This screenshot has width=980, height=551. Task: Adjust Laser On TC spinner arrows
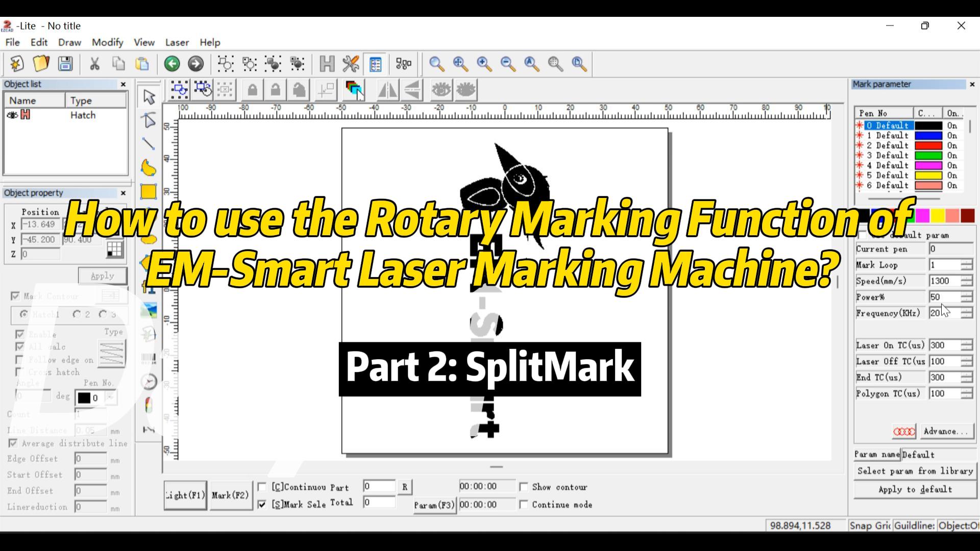point(967,345)
